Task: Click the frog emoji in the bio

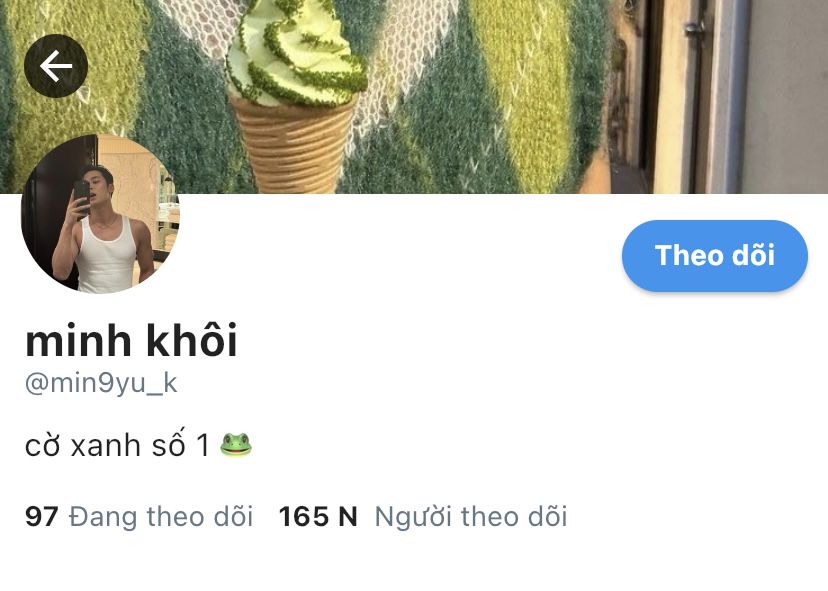Action: point(236,445)
